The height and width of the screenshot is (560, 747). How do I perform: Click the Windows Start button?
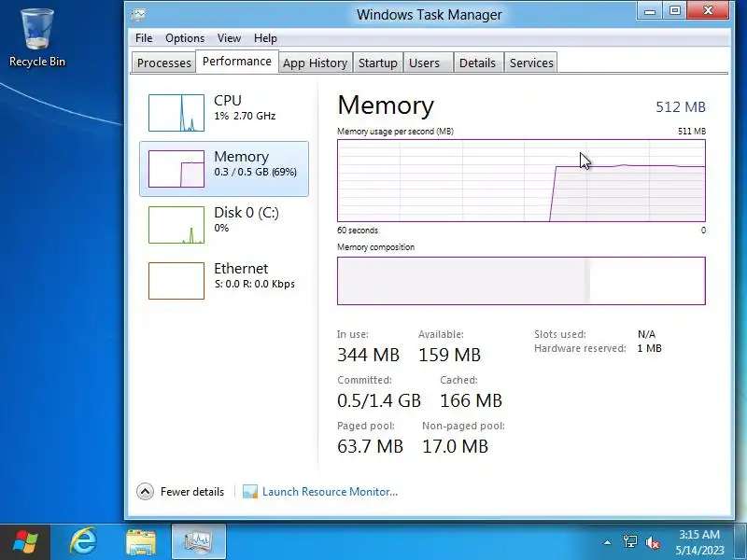tap(25, 542)
